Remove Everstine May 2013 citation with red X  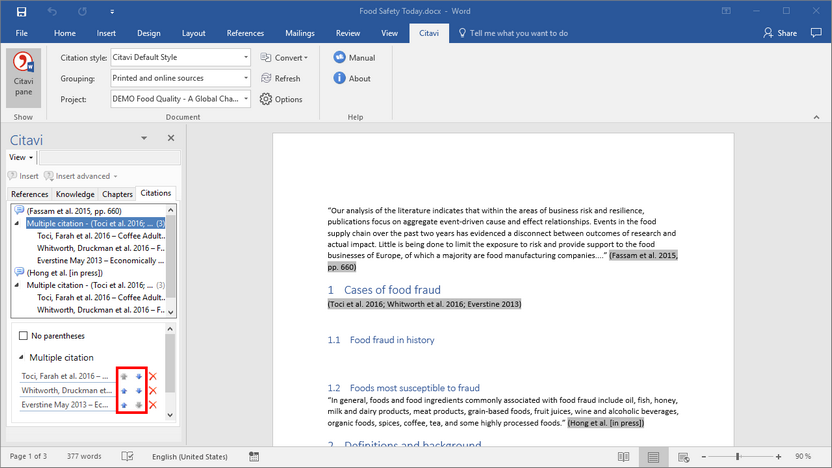(153, 405)
